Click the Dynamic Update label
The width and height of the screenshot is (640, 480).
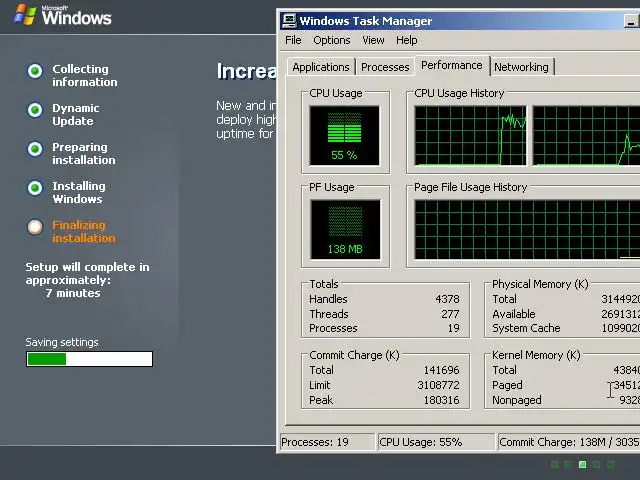76,114
